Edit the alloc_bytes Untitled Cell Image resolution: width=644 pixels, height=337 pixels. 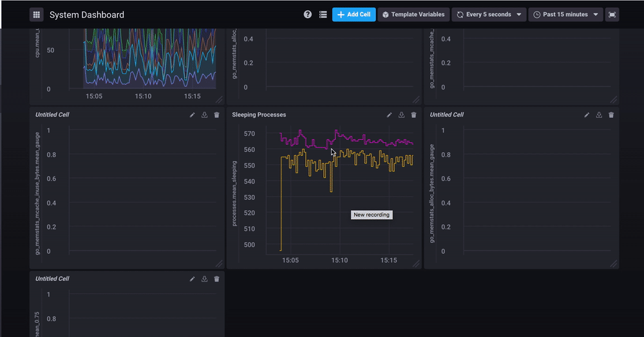pyautogui.click(x=587, y=115)
